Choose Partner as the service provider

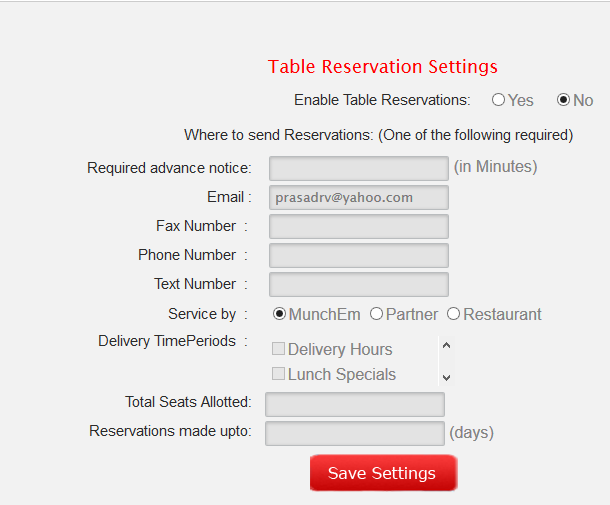[377, 314]
